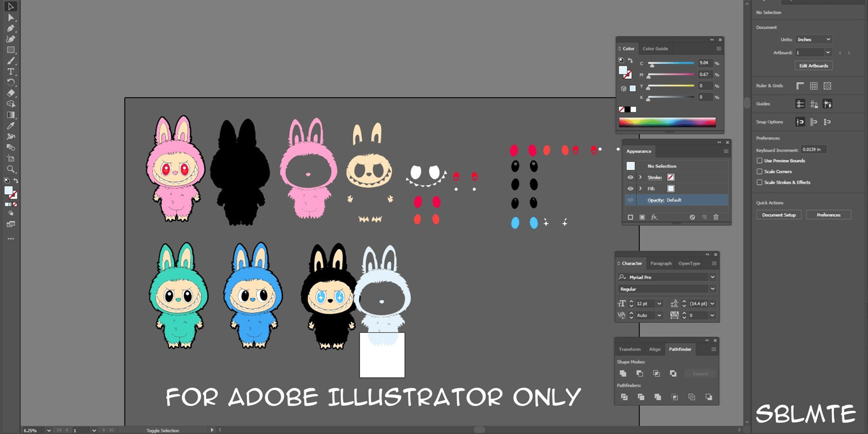The image size is (868, 434).
Task: Click Clear Appearance icon
Action: pyautogui.click(x=692, y=217)
